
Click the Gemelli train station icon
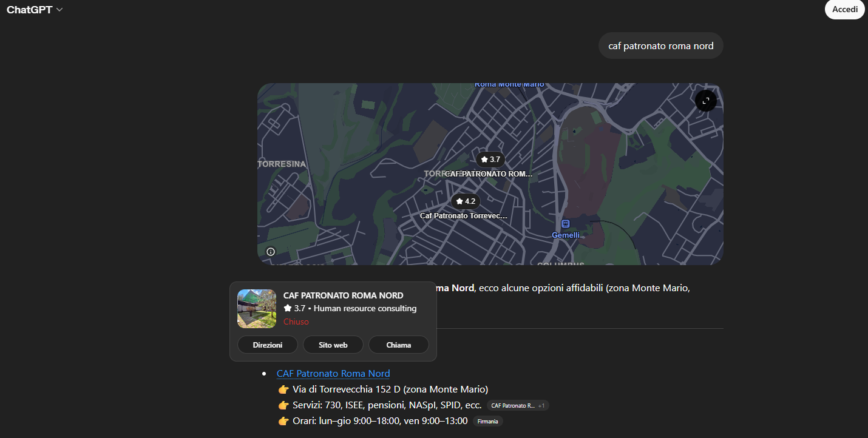click(x=565, y=224)
